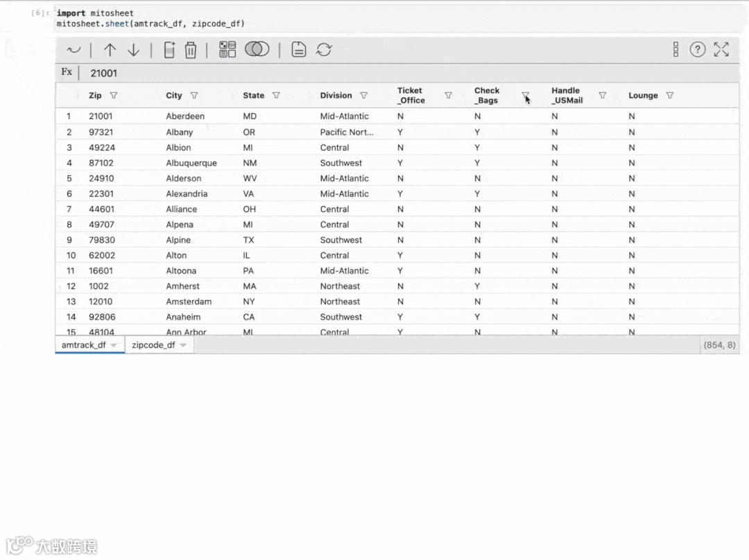Screen dimensions: 749x560
Task: Open filter for Handle_USMail column
Action: (603, 96)
